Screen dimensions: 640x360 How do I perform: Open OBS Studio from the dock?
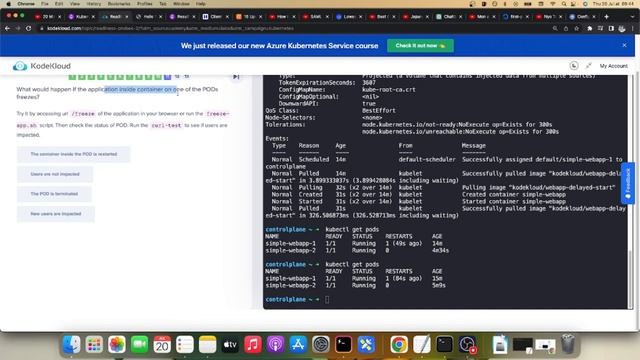[x=467, y=345]
